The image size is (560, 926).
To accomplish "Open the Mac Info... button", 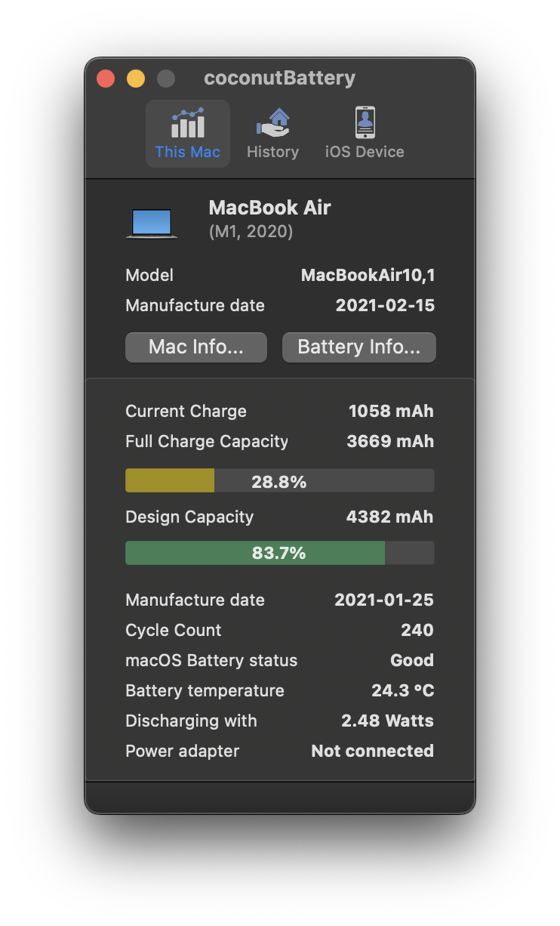I will point(196,347).
